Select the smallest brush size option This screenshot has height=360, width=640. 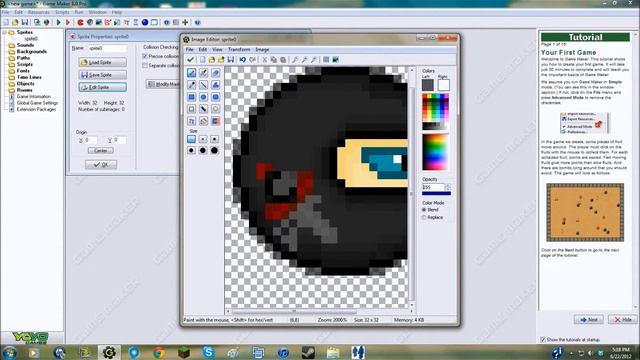click(x=191, y=139)
